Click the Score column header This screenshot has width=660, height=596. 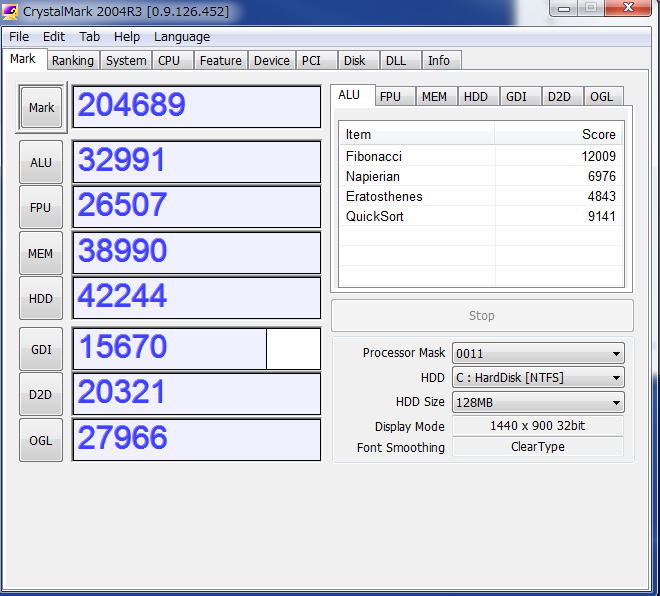(x=558, y=135)
